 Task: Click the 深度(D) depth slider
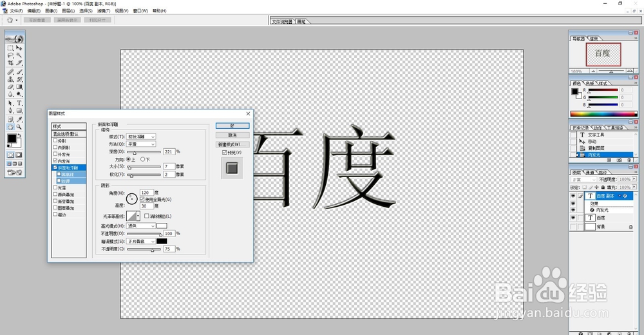point(144,152)
